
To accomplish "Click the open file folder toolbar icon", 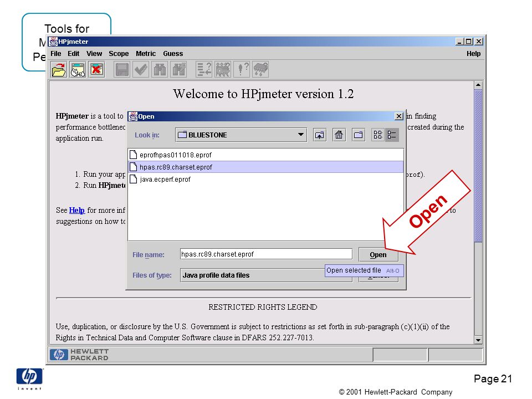I will tap(59, 70).
